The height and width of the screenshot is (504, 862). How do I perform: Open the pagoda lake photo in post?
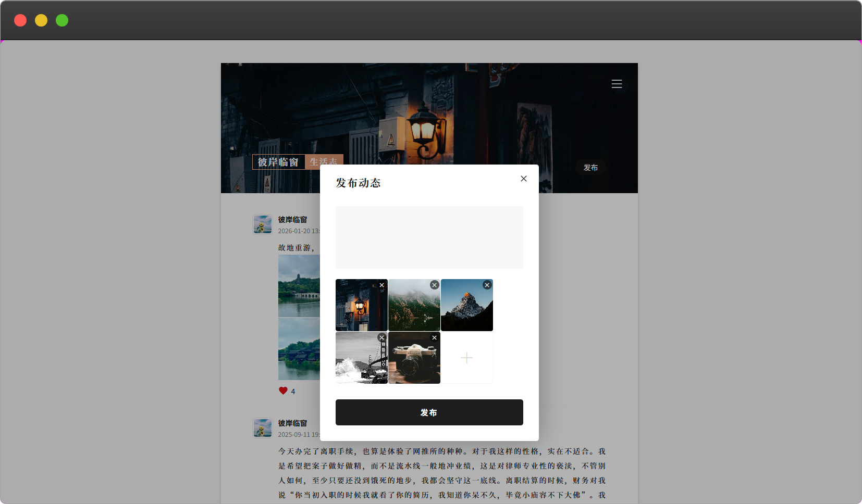click(x=299, y=286)
